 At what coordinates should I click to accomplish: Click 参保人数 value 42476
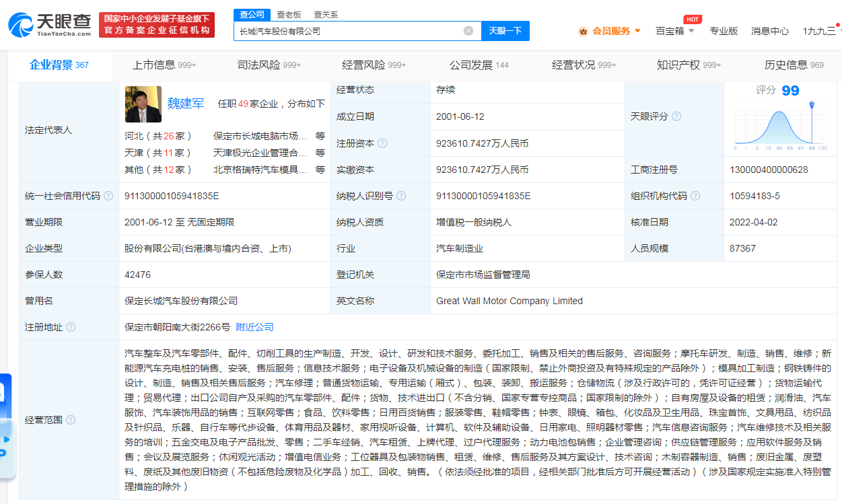pos(137,275)
